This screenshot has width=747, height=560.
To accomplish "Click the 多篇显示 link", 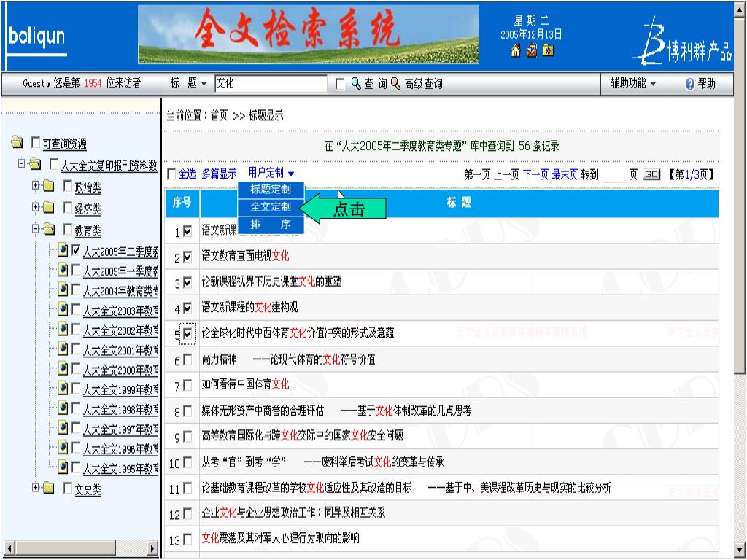I will (x=219, y=174).
